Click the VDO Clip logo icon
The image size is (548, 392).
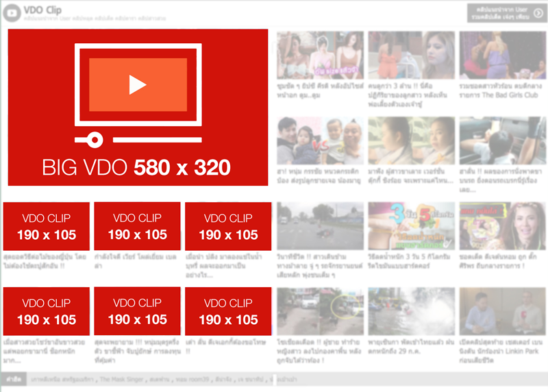[x=12, y=12]
